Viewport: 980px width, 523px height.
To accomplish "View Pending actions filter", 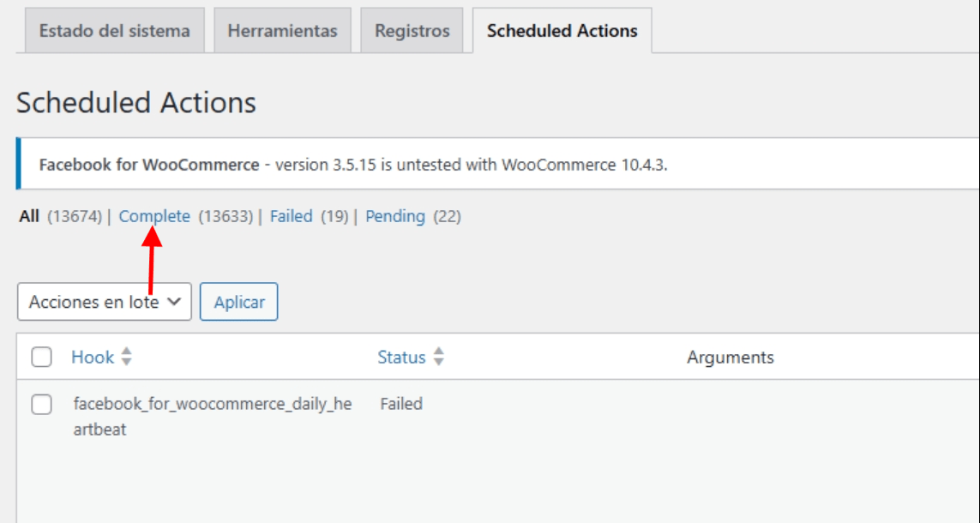I will (395, 217).
